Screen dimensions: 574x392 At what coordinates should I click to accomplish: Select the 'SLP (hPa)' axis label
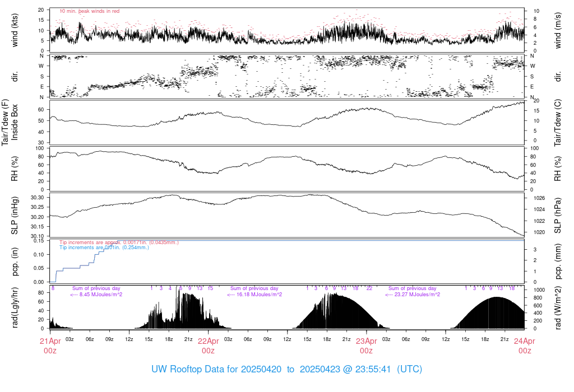[558, 215]
